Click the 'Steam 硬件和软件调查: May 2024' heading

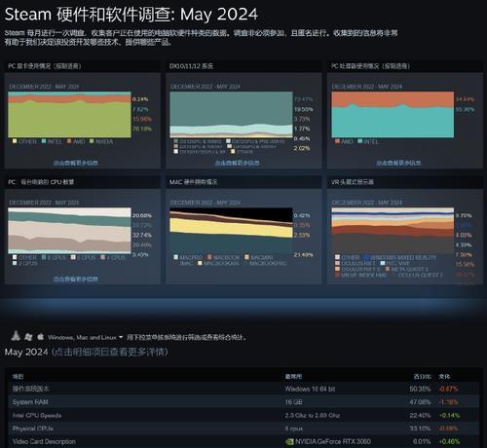131,15
